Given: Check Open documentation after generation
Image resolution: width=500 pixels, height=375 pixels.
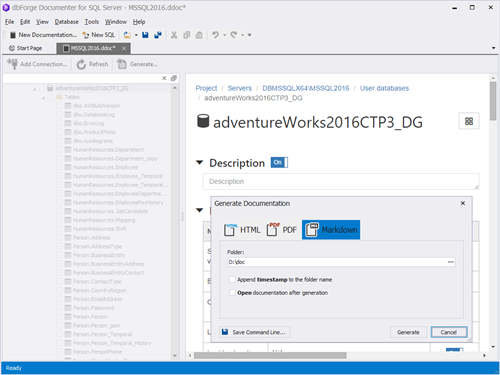Looking at the screenshot, I should click(x=232, y=293).
